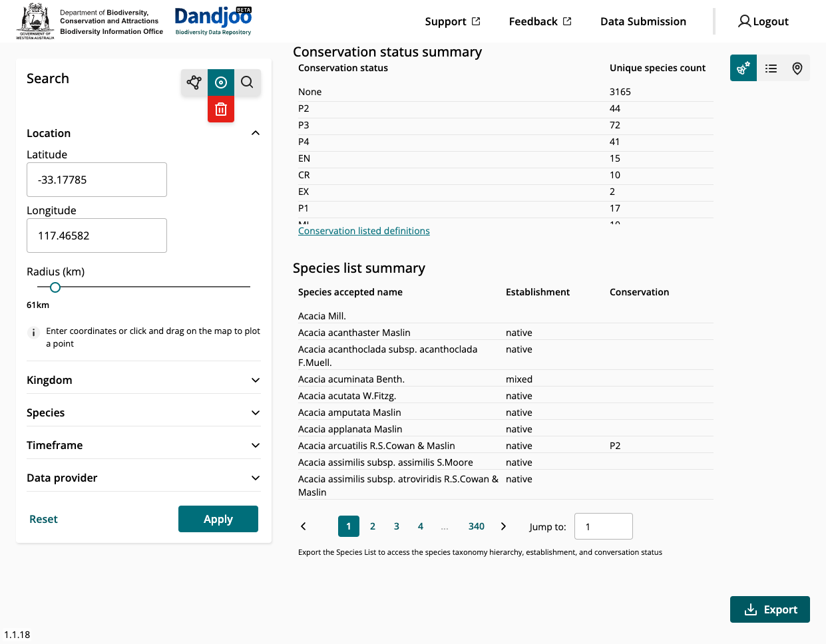
Task: Click the None conservation status row
Action: [x=506, y=92]
